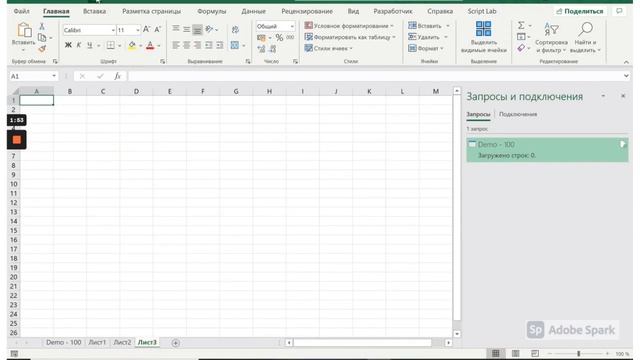The image size is (640, 360).
Task: Switch to Подключения pane tab
Action: click(518, 114)
